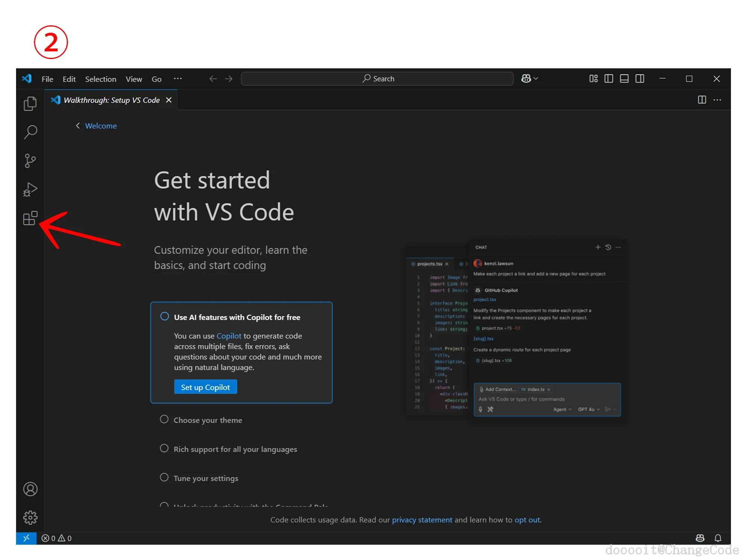Viewport: 747px width, 560px height.
Task: Click the Search command center box
Action: (x=377, y=79)
